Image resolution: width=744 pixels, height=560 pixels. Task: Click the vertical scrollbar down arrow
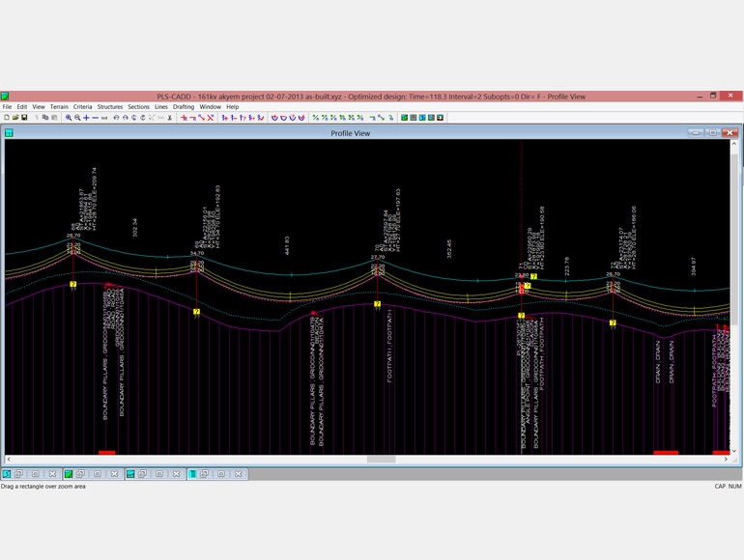coord(734,451)
